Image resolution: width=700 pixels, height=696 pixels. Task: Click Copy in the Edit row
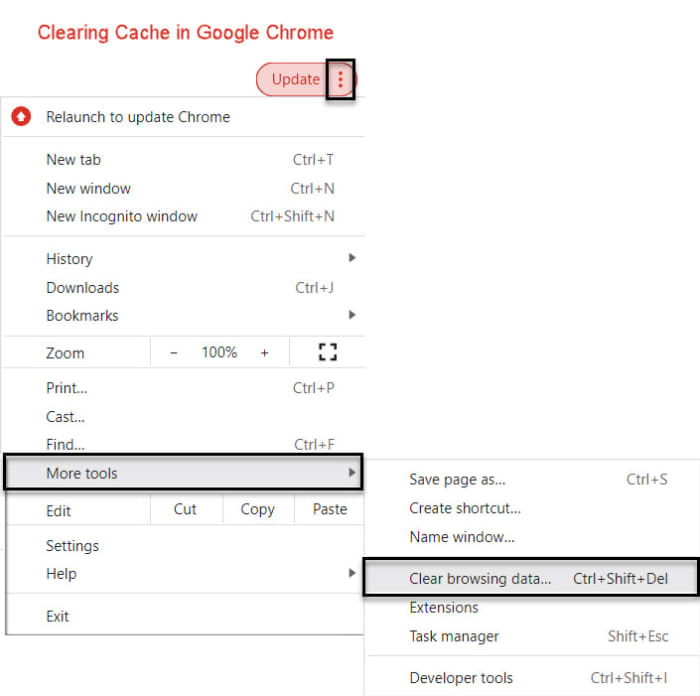258,509
